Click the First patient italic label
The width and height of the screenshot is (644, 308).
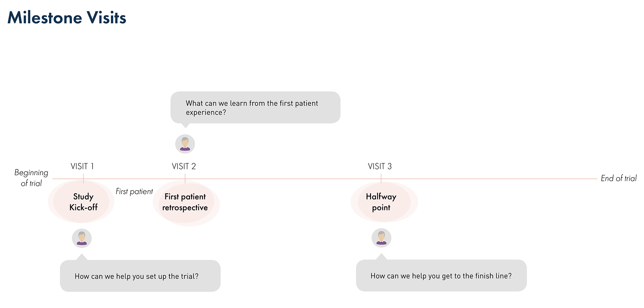click(x=134, y=192)
